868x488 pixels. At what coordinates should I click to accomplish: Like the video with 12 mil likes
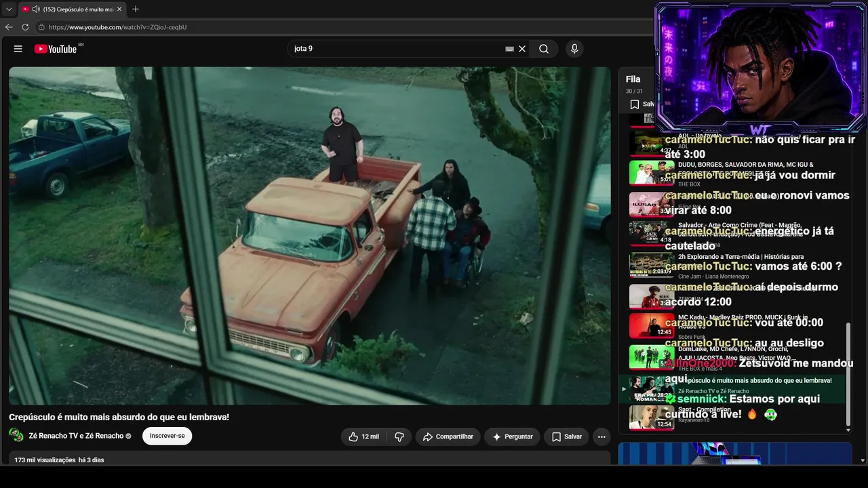(x=363, y=436)
